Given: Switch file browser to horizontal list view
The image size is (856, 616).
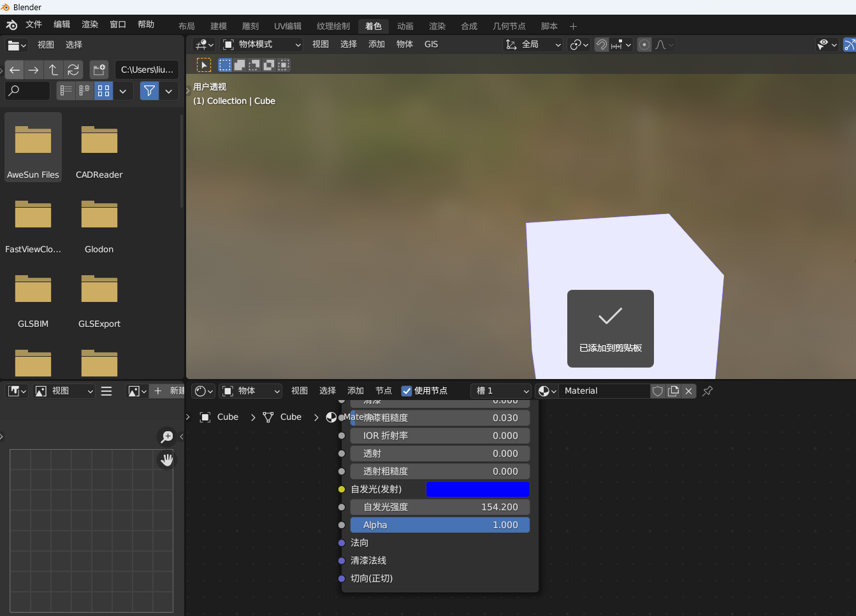Looking at the screenshot, I should click(x=84, y=90).
